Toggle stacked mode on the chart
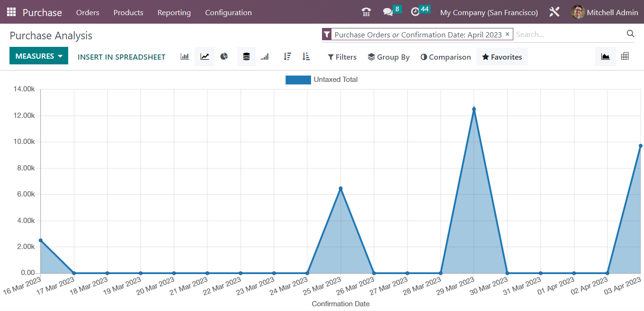Image resolution: width=644 pixels, height=311 pixels. [x=246, y=56]
